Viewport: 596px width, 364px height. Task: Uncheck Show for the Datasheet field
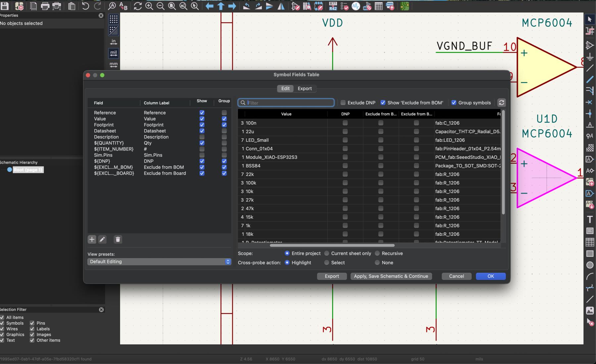pyautogui.click(x=202, y=131)
